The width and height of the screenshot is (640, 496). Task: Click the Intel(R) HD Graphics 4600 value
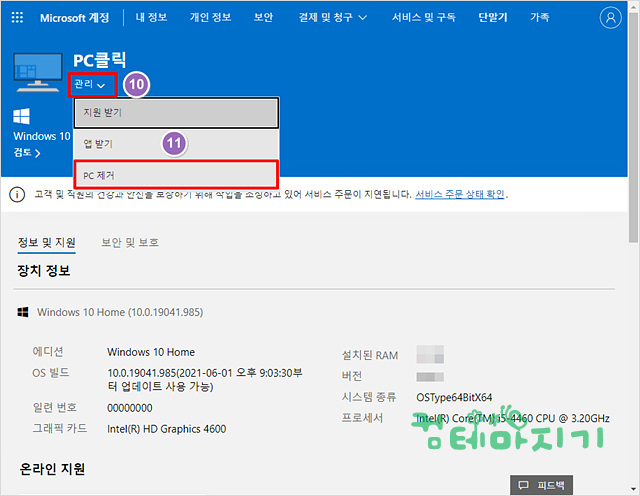click(167, 429)
